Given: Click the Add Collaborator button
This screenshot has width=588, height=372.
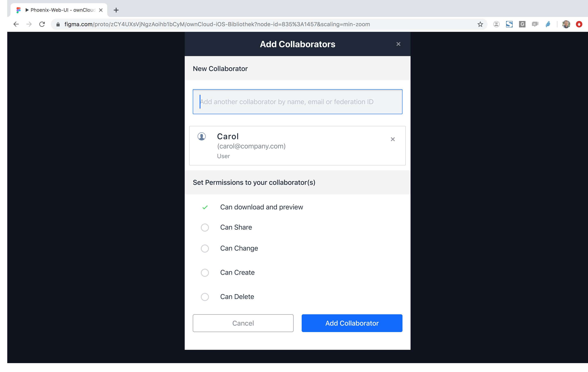Looking at the screenshot, I should (352, 323).
